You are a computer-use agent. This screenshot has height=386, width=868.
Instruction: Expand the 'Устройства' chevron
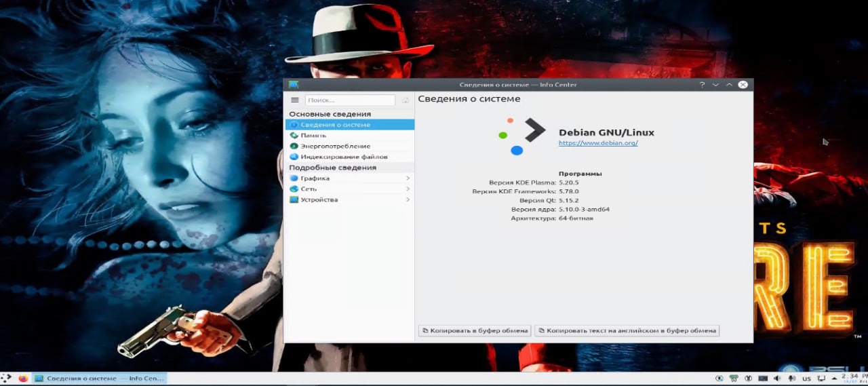408,199
